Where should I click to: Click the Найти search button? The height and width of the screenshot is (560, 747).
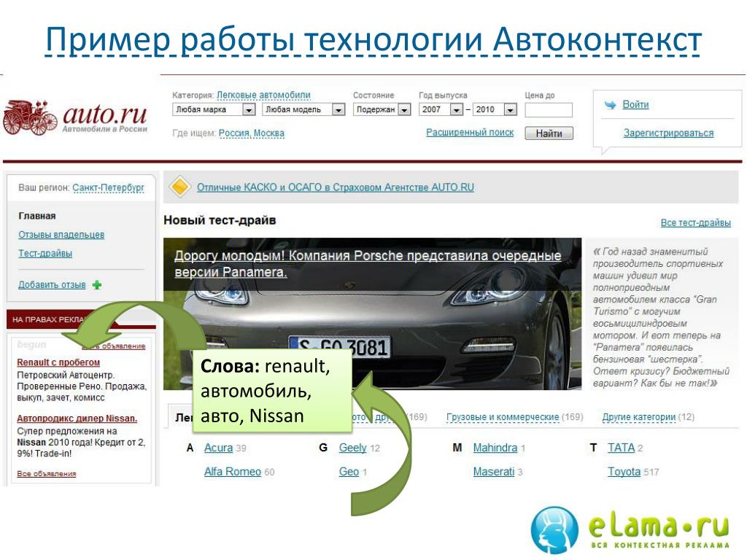pyautogui.click(x=549, y=133)
